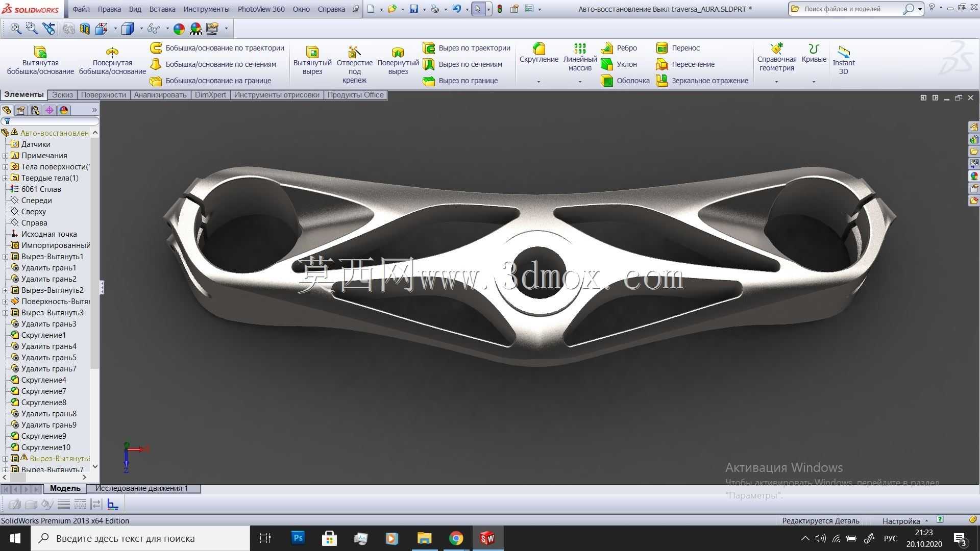
Task: Select the Ребро rib tool
Action: (x=619, y=48)
